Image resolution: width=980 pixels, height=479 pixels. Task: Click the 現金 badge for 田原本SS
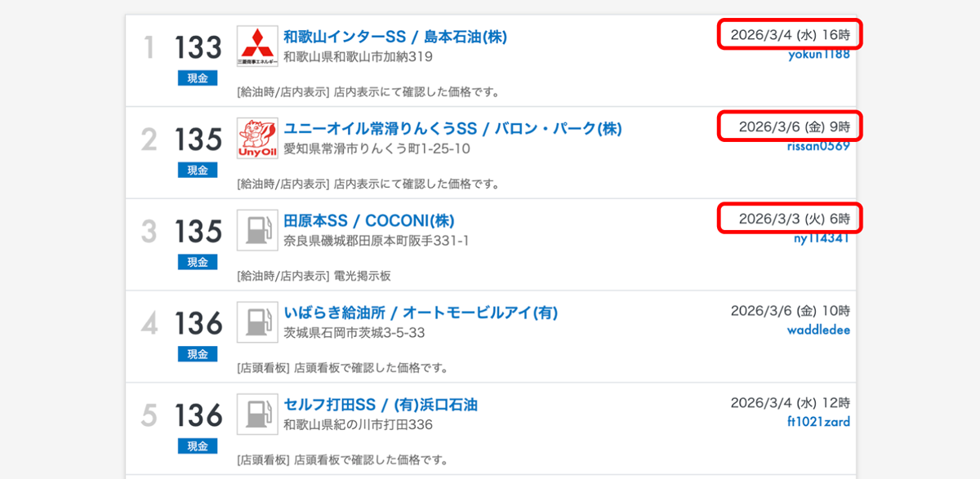198,263
